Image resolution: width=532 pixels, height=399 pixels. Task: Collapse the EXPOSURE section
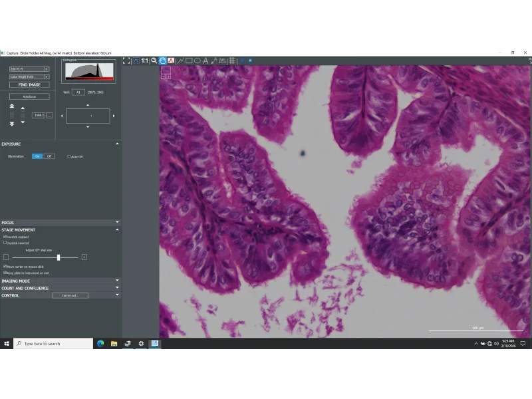click(x=118, y=144)
